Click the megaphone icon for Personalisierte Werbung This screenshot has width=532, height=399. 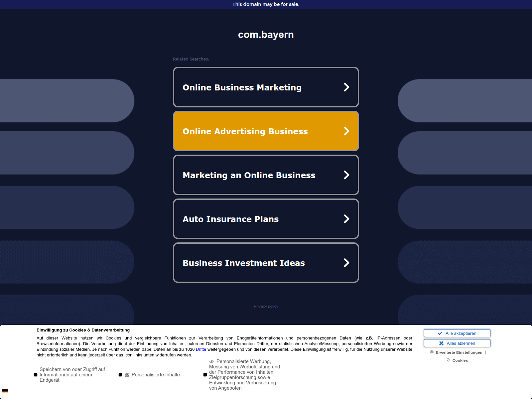point(211,361)
